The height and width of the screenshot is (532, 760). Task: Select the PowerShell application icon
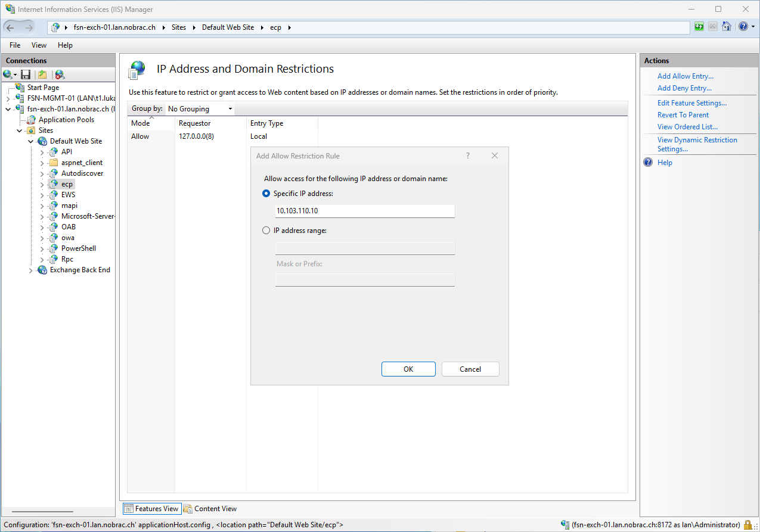click(54, 248)
